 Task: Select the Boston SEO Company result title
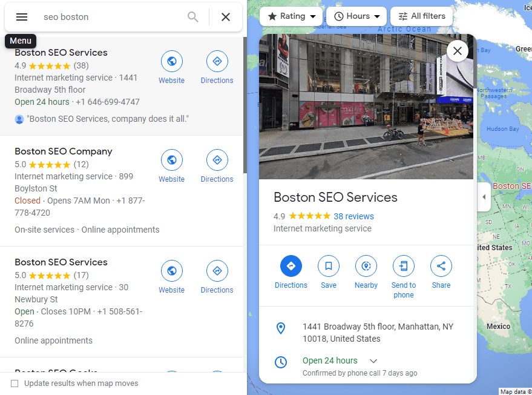[x=64, y=151]
